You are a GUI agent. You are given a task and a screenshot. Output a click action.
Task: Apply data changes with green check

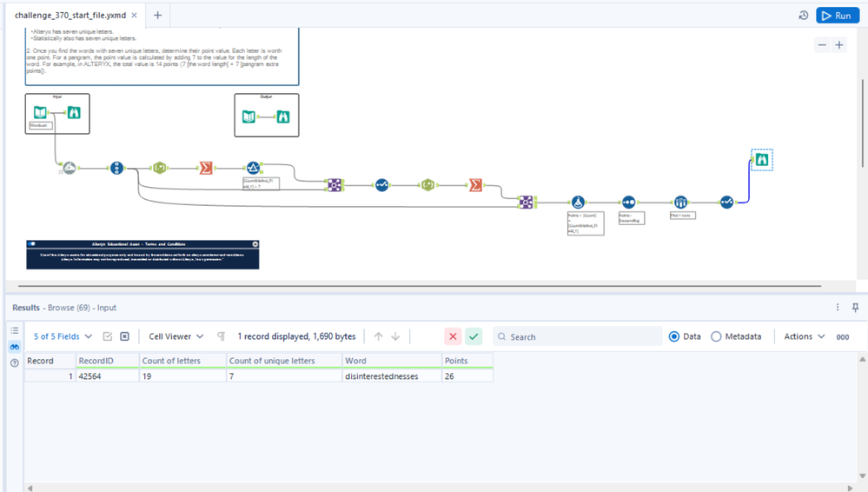[474, 336]
